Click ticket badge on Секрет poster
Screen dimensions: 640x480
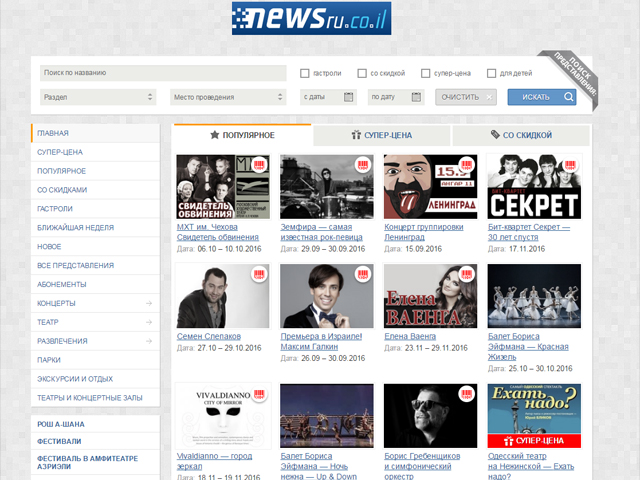pos(570,165)
